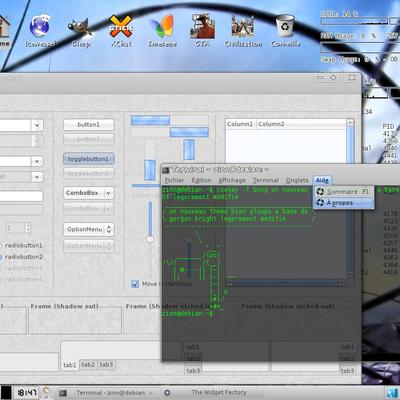Image resolution: width=400 pixels, height=400 pixels.
Task: Open the GTA desktop shortcut
Action: 202,31
